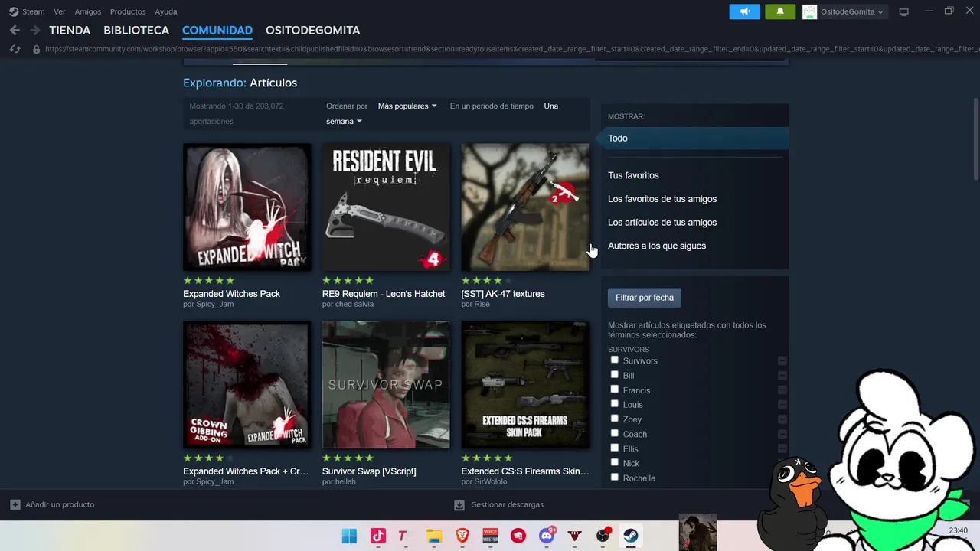Screen dimensions: 980x551
Task: Go forward with the right arrow
Action: click(35, 31)
